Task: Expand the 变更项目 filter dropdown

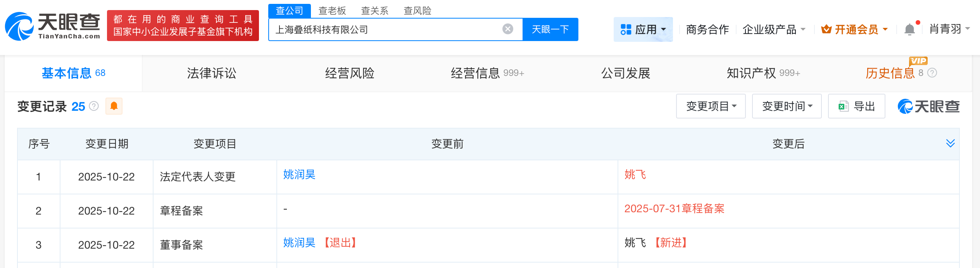Action: 711,106
